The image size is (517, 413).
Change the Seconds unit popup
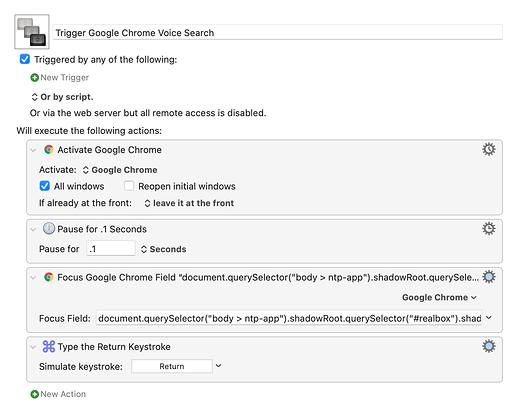(163, 249)
